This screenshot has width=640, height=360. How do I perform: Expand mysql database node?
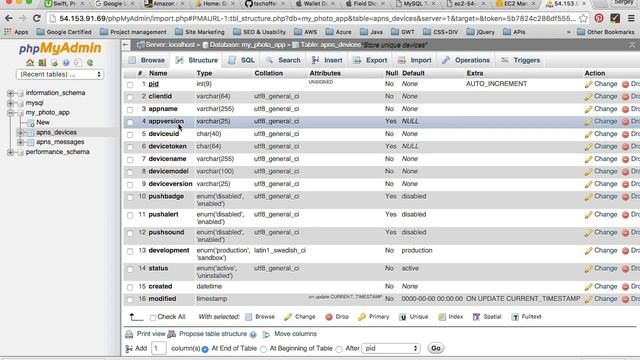point(10,103)
